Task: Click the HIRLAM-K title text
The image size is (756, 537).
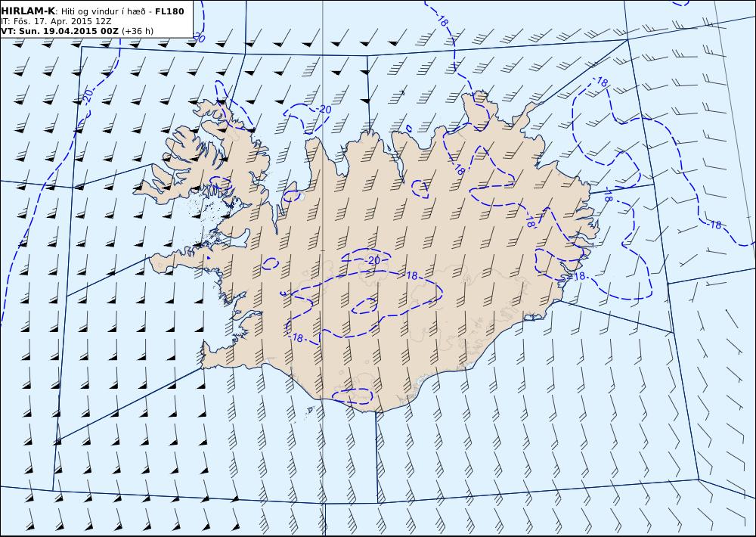Action: tap(28, 11)
